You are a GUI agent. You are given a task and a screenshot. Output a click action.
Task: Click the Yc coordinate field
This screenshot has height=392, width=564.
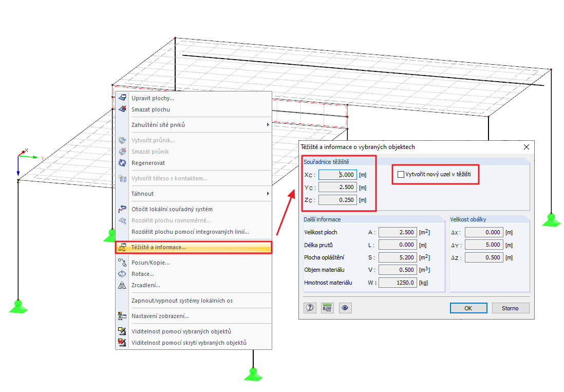(x=337, y=188)
